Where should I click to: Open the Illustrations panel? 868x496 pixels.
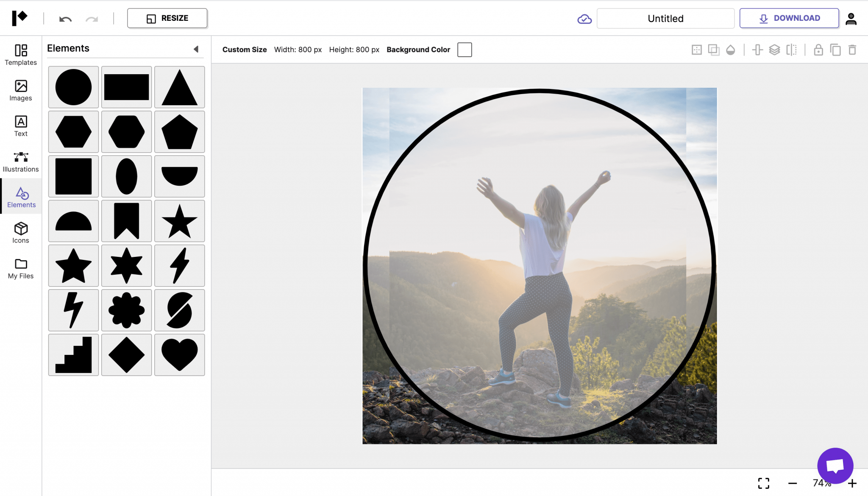coord(20,161)
